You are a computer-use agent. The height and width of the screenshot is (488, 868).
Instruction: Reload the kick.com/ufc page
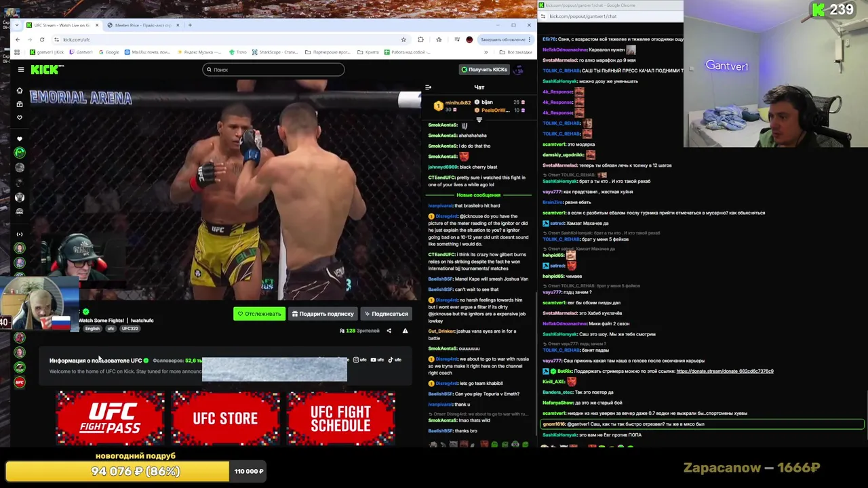[x=42, y=39]
